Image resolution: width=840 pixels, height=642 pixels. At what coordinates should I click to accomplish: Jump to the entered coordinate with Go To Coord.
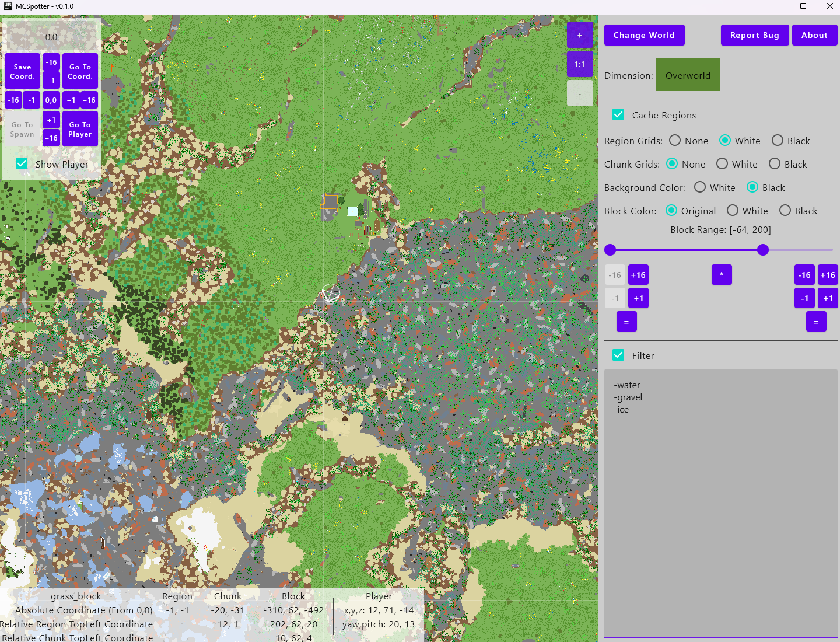point(80,71)
